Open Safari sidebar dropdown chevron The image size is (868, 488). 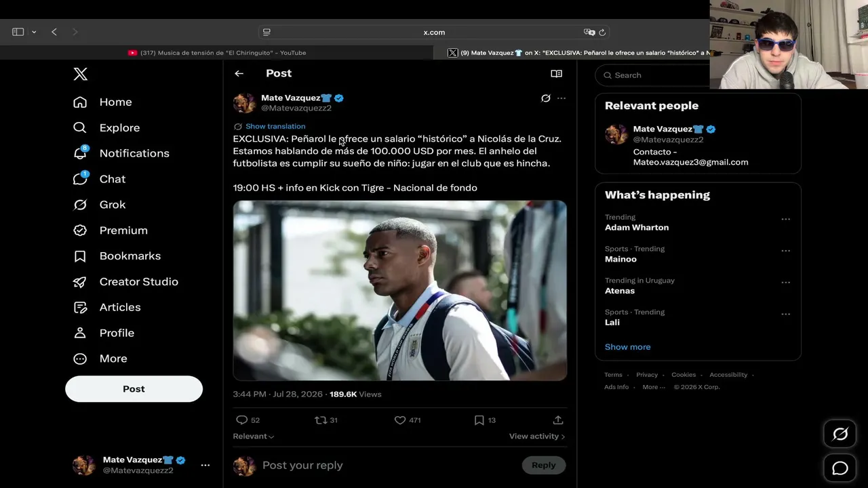click(x=34, y=32)
